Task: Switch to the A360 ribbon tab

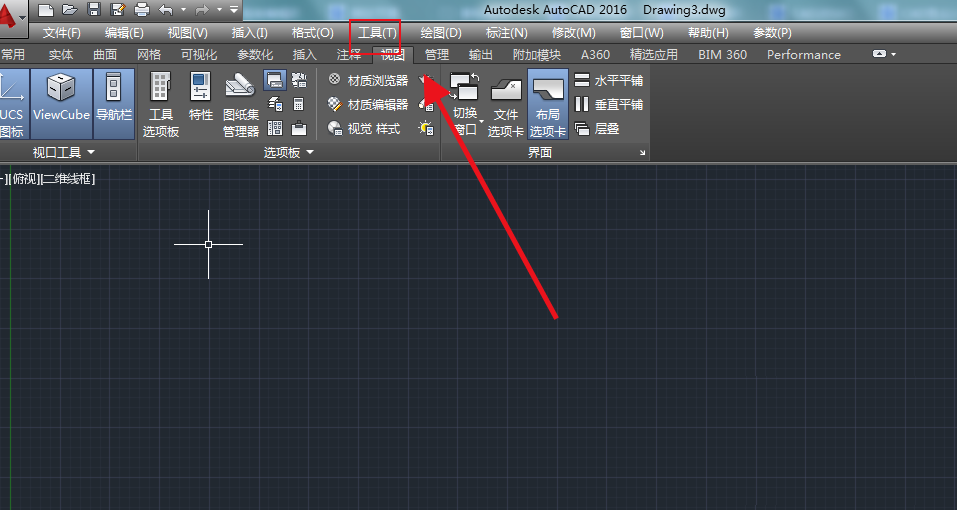Action: pos(595,55)
